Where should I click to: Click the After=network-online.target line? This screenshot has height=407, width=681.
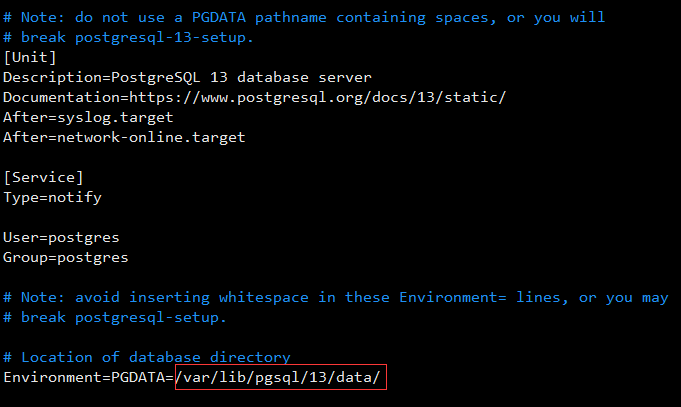124,137
